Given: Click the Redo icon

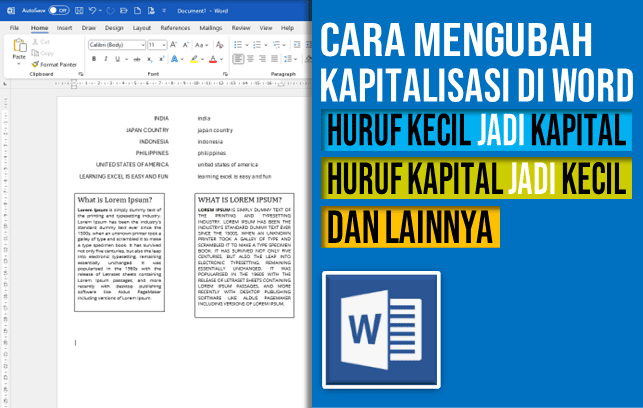Looking at the screenshot, I should pos(110,11).
